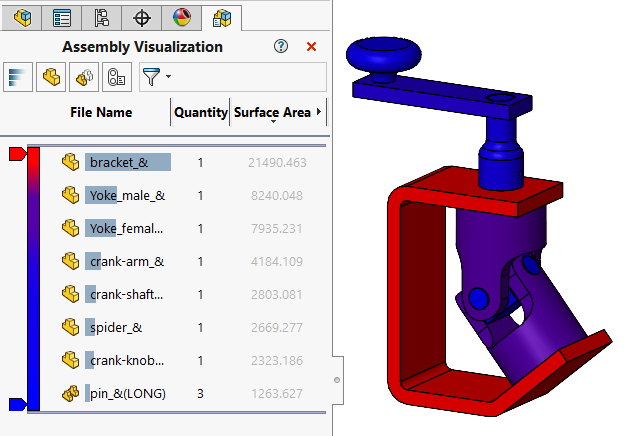Image resolution: width=633 pixels, height=436 pixels.
Task: Select Yoke_male_& part row
Action: (x=186, y=195)
